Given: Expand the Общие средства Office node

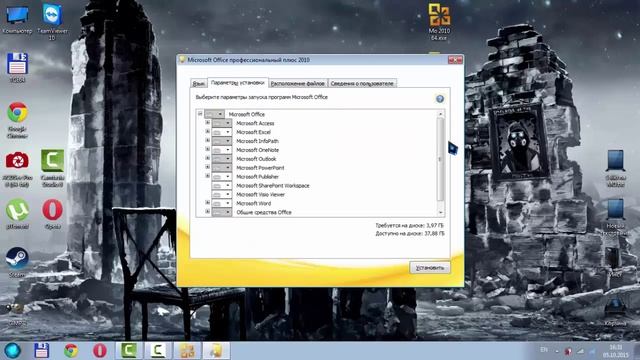Looking at the screenshot, I should (207, 211).
